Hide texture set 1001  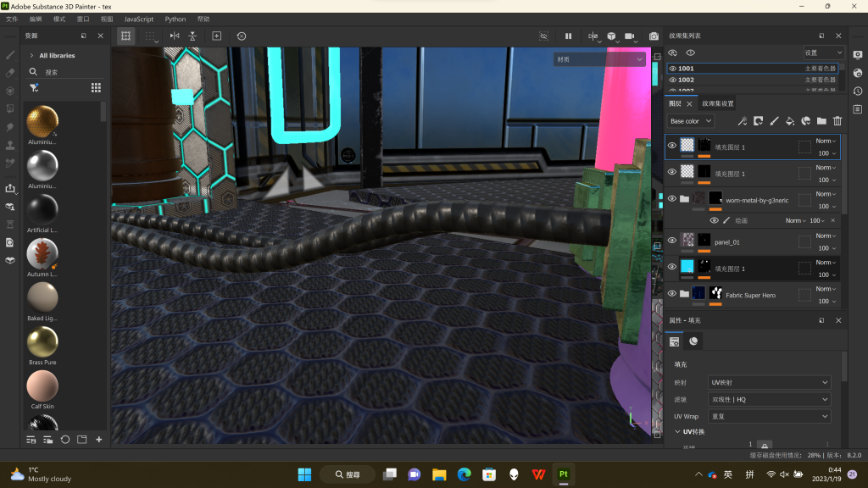(672, 69)
